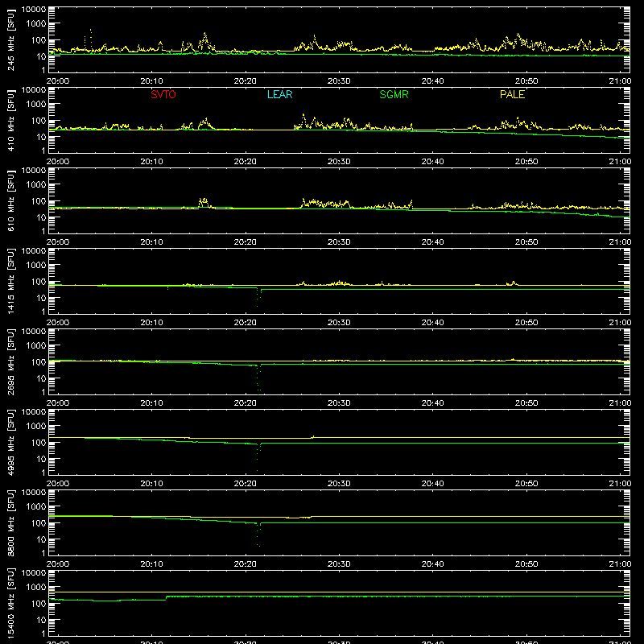The image size is (644, 644).
Task: Click the 20:30 time label of 1415 MHz plot
Action: [339, 323]
